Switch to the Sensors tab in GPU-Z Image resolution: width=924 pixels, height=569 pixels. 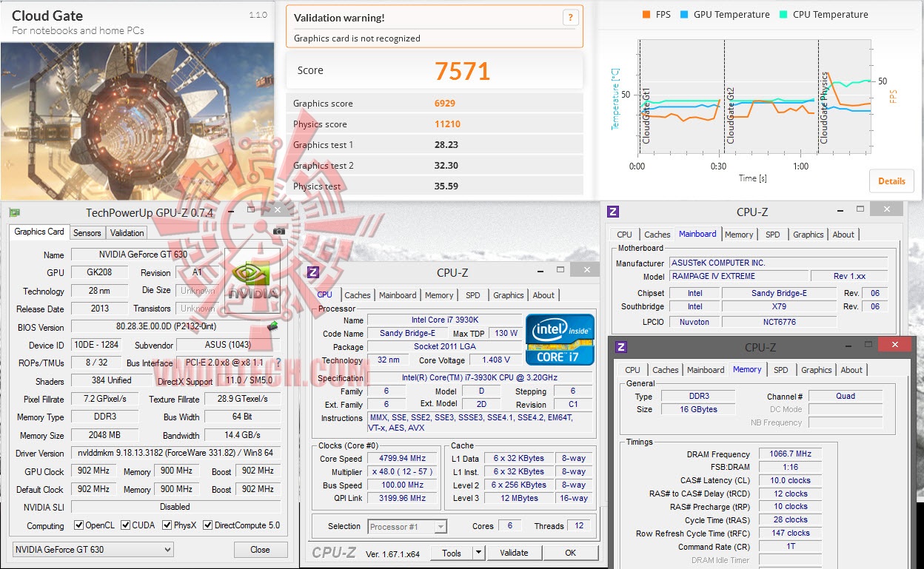(x=87, y=232)
